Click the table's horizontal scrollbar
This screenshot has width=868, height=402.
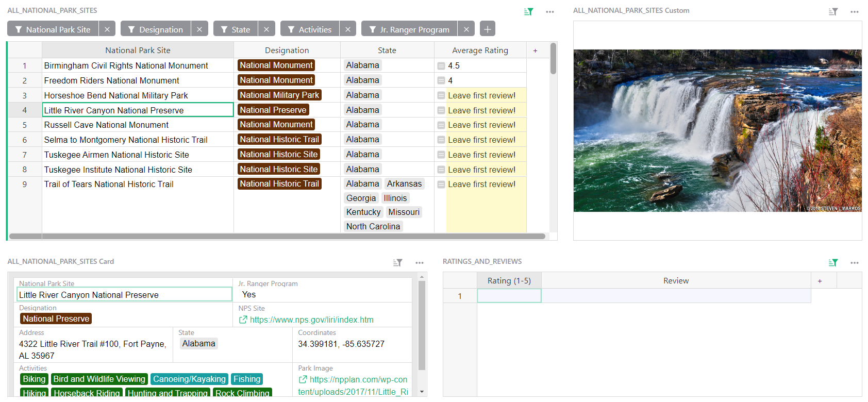point(277,237)
